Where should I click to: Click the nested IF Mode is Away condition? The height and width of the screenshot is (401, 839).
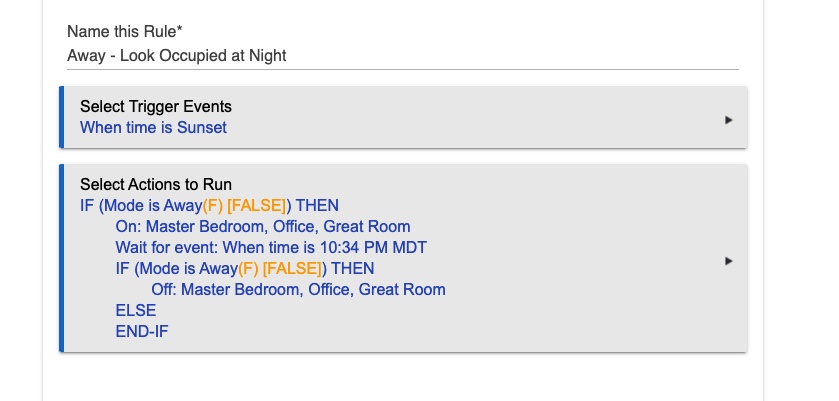(x=245, y=268)
